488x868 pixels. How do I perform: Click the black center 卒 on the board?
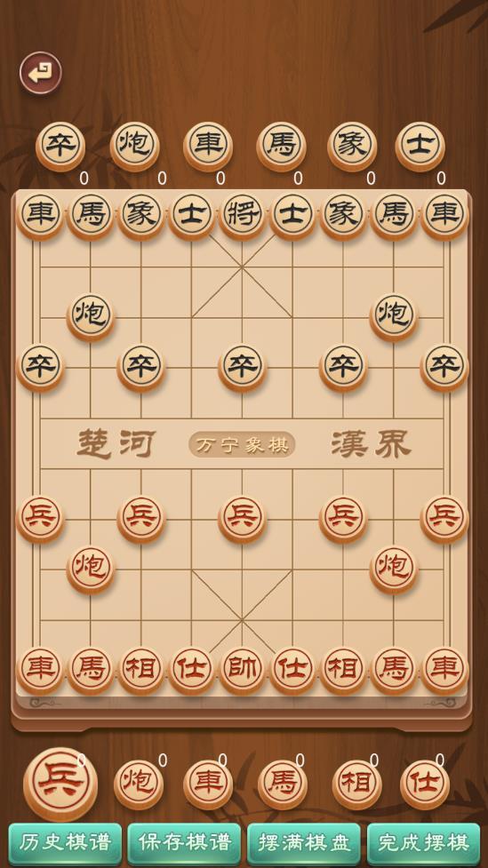point(242,368)
